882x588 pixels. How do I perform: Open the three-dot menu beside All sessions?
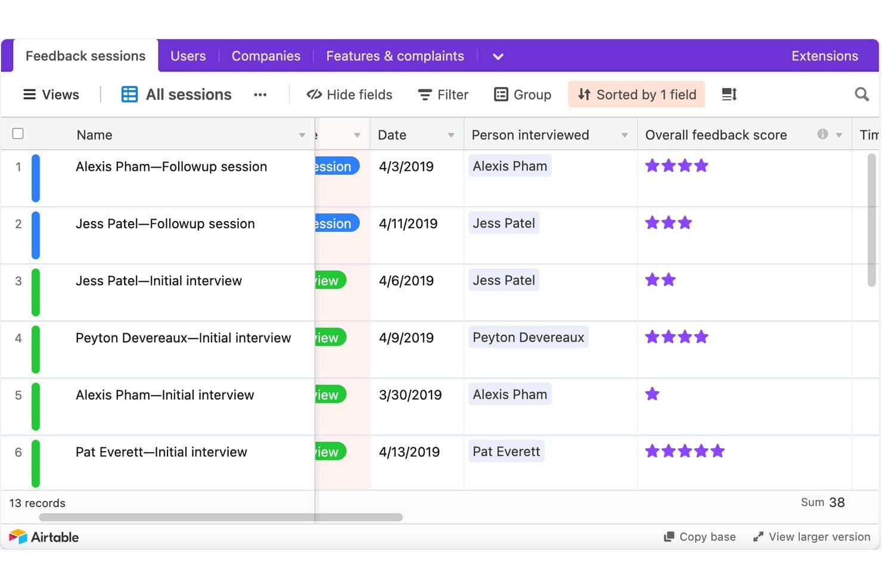point(260,95)
